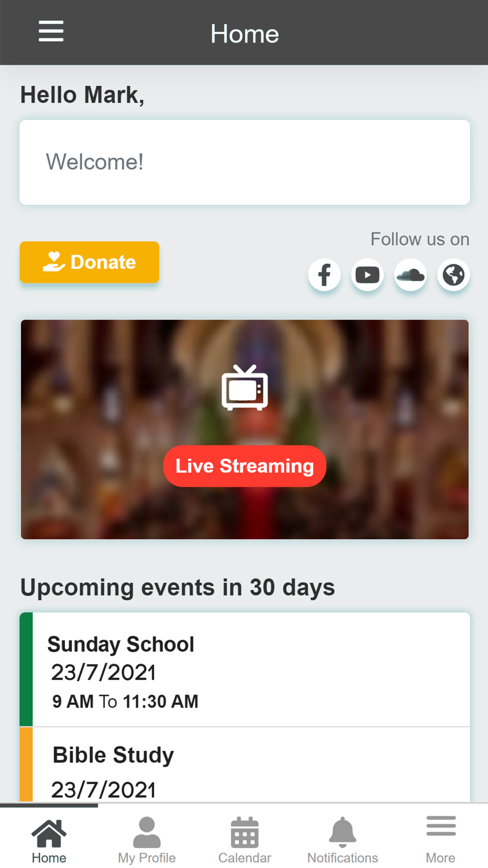Select the Welcome! message card

pos(244,162)
